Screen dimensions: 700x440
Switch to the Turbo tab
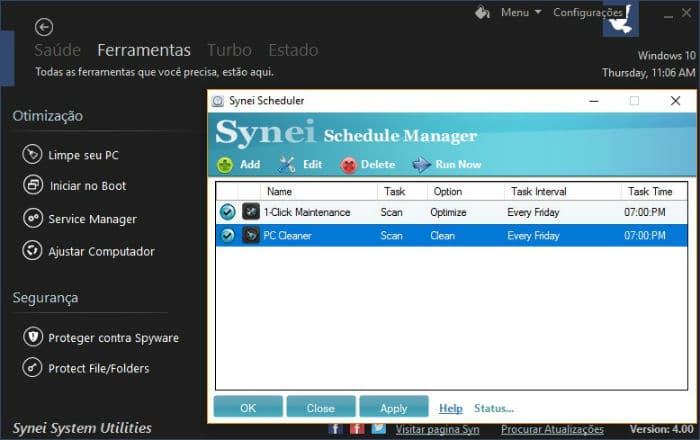click(x=229, y=50)
